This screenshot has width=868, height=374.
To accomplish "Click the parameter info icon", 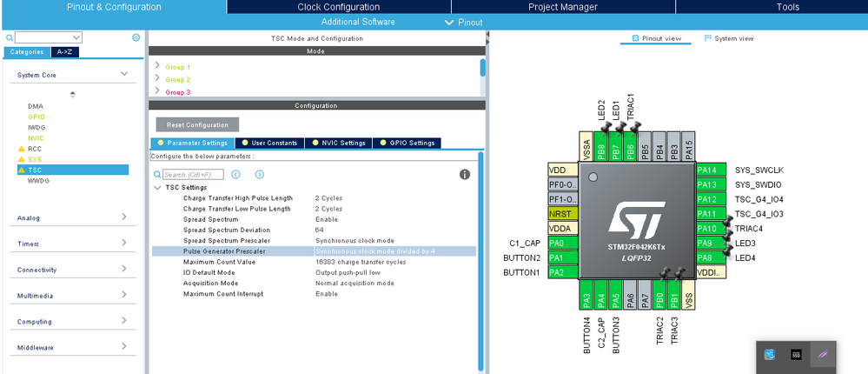I will point(465,175).
